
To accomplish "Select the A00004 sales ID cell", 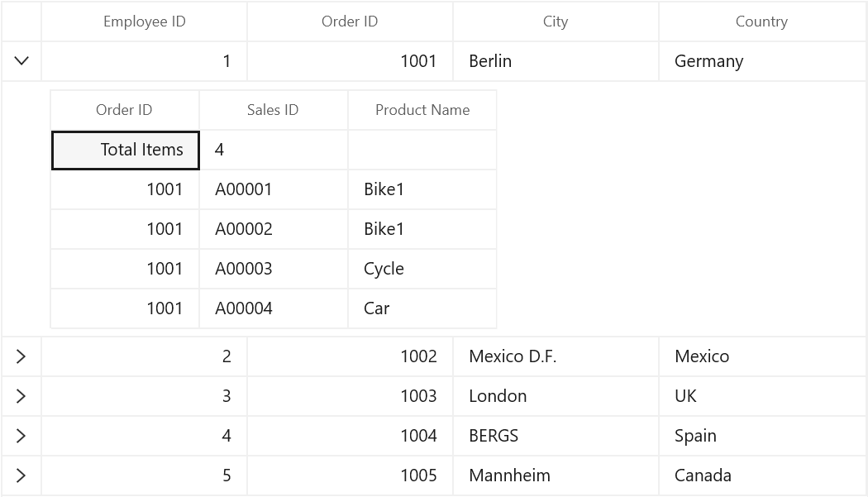I will coord(274,308).
